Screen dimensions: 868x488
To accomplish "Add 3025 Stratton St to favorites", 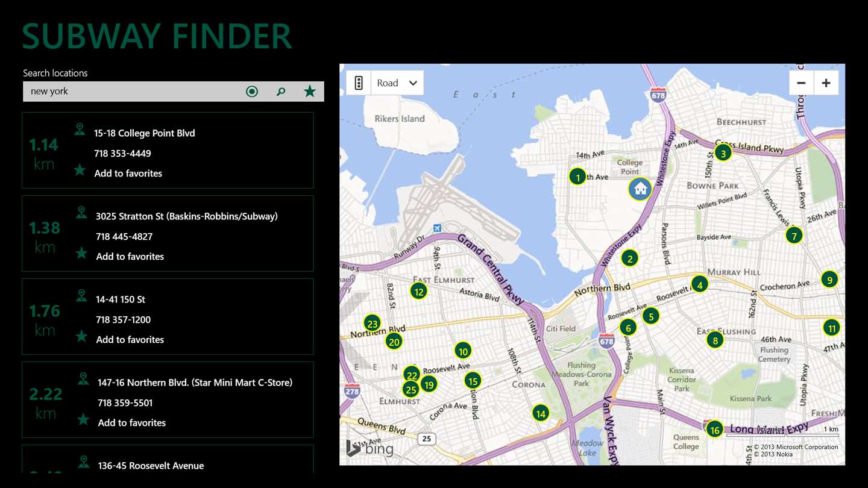I will pos(130,257).
